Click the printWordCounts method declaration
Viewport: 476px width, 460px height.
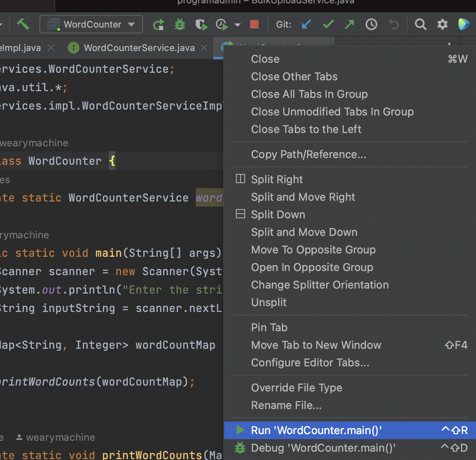coord(152,455)
